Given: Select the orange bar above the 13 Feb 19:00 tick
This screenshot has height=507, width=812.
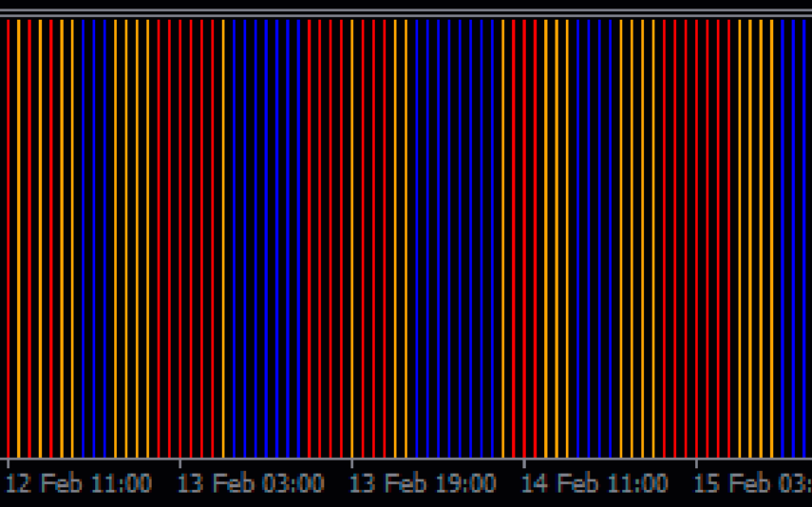Looking at the screenshot, I should [x=352, y=238].
